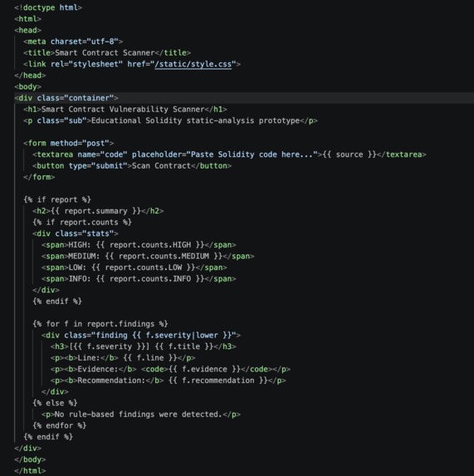Click No rule-based findings were detected text
The height and width of the screenshot is (476, 474).
click(x=139, y=415)
